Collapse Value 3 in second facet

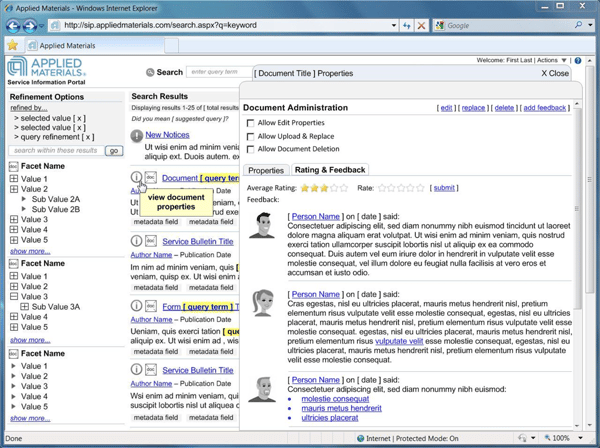tap(14, 296)
